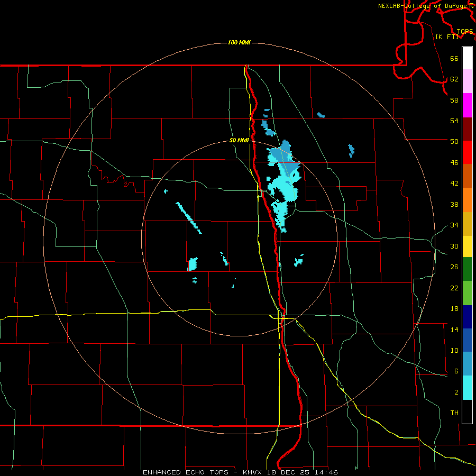Click the ENHANCED ECHO TOPS caption text
This screenshot has width=476, height=476.
point(186,472)
